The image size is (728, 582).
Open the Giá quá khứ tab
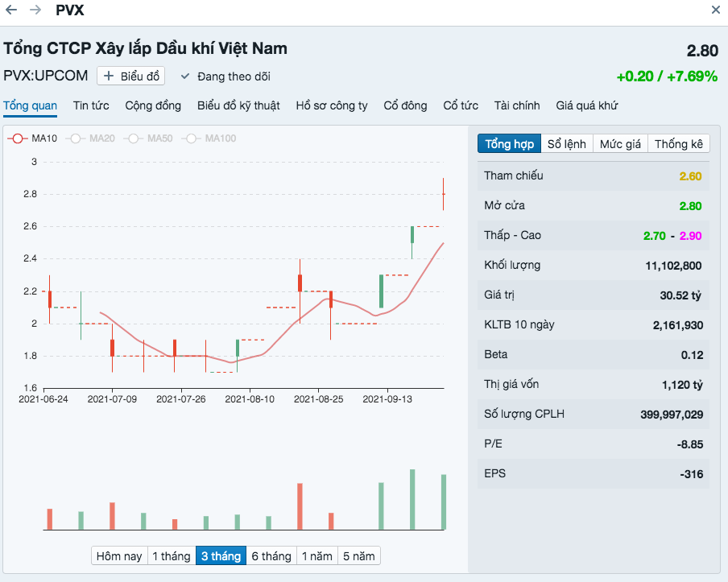[x=587, y=105]
